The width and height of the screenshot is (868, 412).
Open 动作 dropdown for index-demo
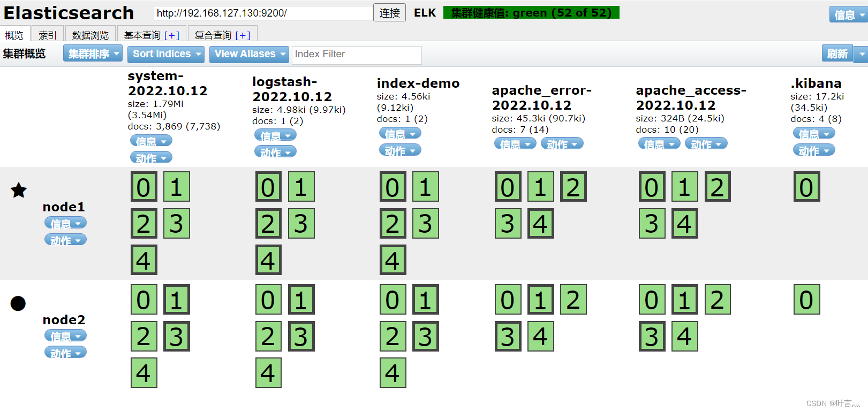pyautogui.click(x=400, y=150)
